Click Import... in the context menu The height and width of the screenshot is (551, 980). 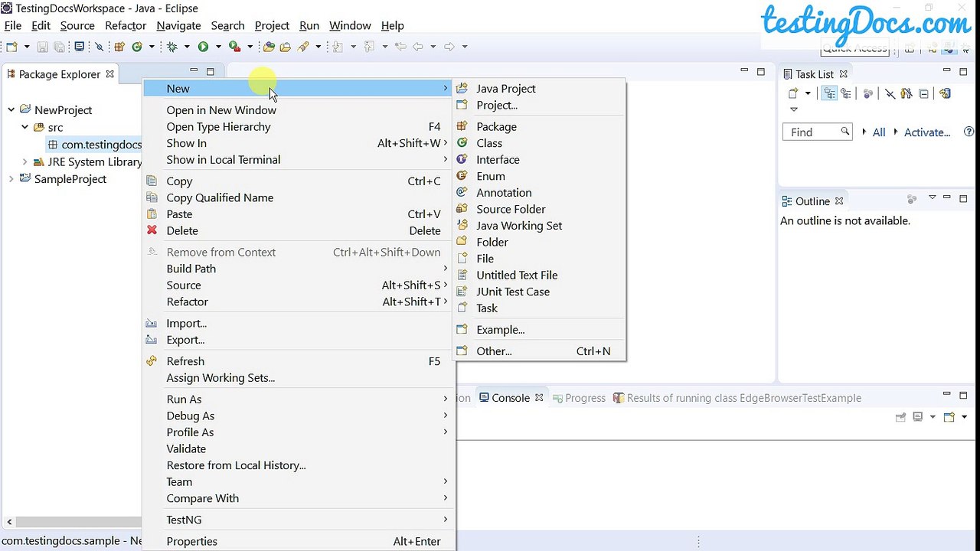click(298, 324)
